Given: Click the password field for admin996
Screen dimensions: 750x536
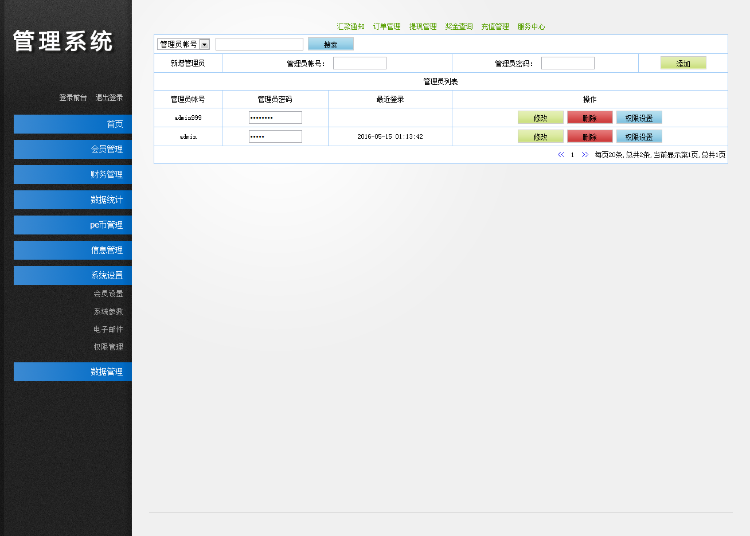Looking at the screenshot, I should (275, 117).
